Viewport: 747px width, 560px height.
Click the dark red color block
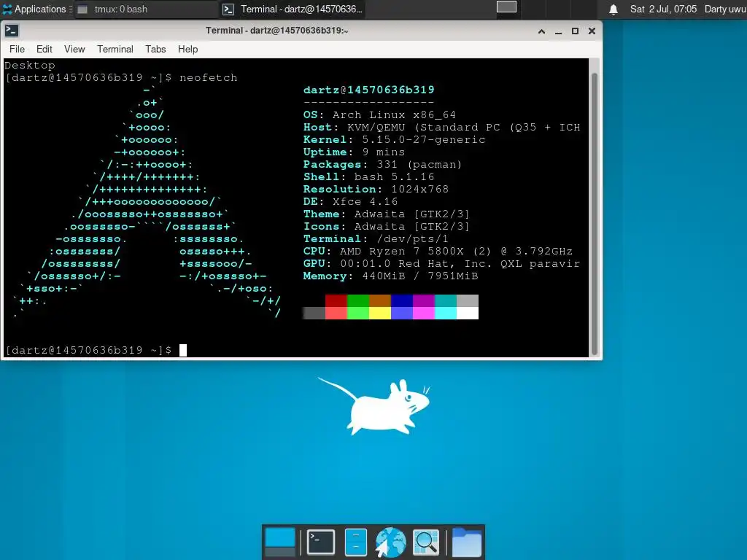tap(336, 300)
